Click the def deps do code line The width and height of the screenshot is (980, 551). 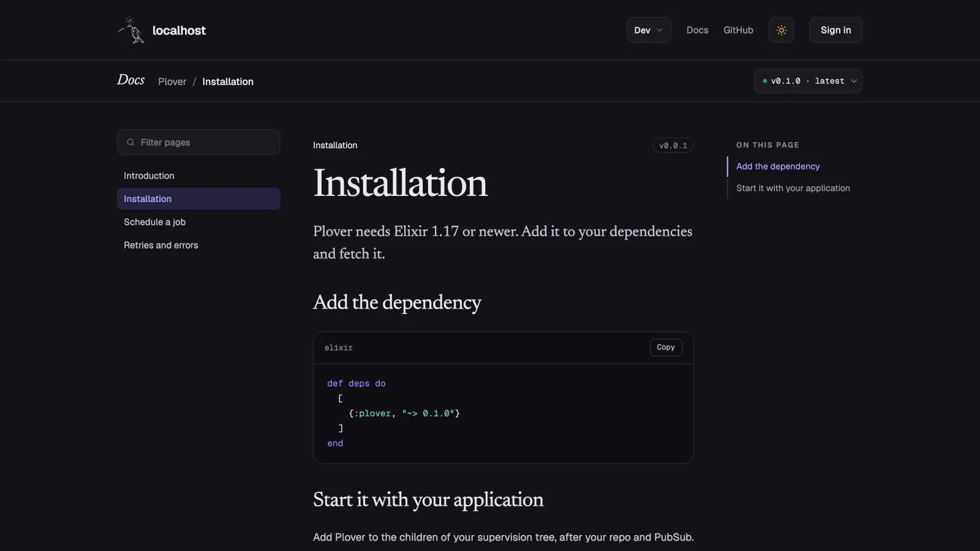coord(356,383)
